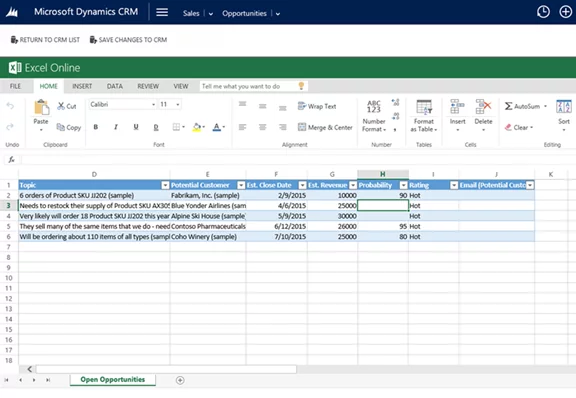
Task: Expand the Opportunities dropdown arrow
Action: pos(278,14)
